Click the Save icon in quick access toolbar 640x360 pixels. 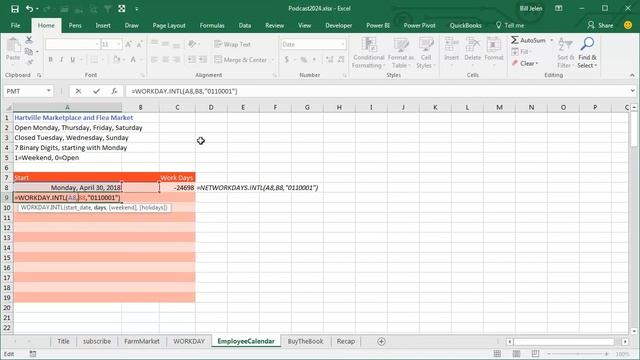click(15, 9)
